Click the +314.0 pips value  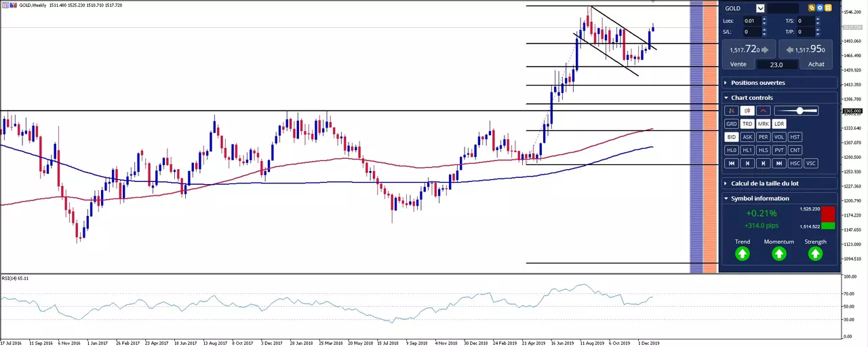pyautogui.click(x=760, y=225)
